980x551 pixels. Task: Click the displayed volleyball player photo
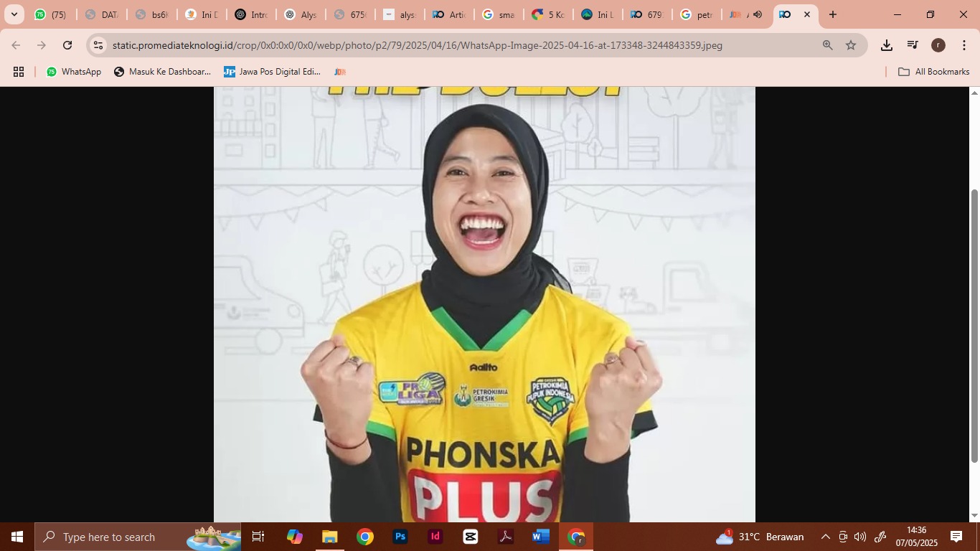click(484, 304)
